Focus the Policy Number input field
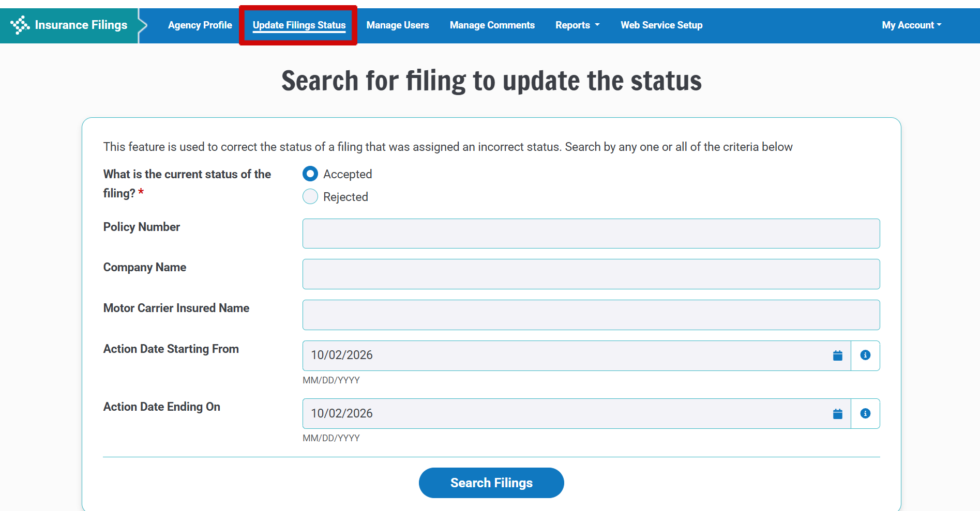 point(591,234)
